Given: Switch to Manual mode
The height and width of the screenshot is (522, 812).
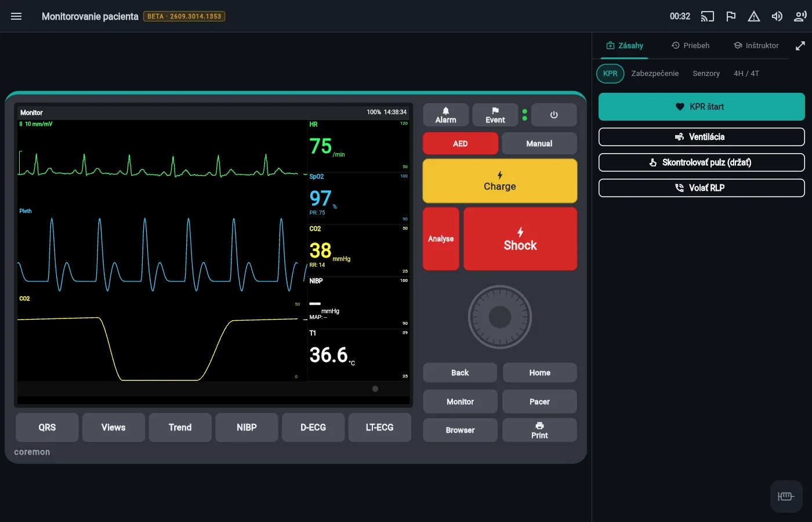Looking at the screenshot, I should tap(539, 143).
